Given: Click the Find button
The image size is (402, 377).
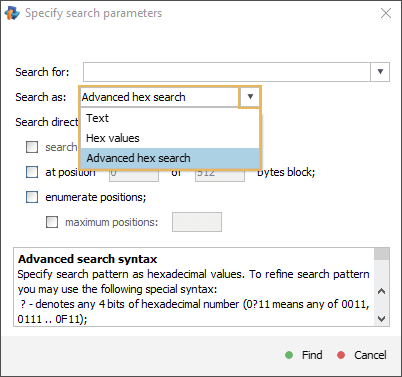Looking at the screenshot, I should (x=304, y=355).
